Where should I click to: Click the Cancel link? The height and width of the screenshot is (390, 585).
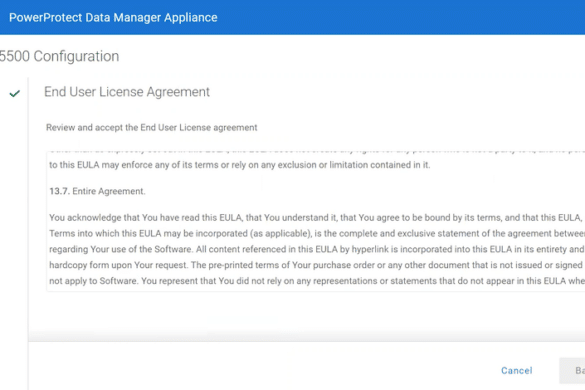[516, 371]
